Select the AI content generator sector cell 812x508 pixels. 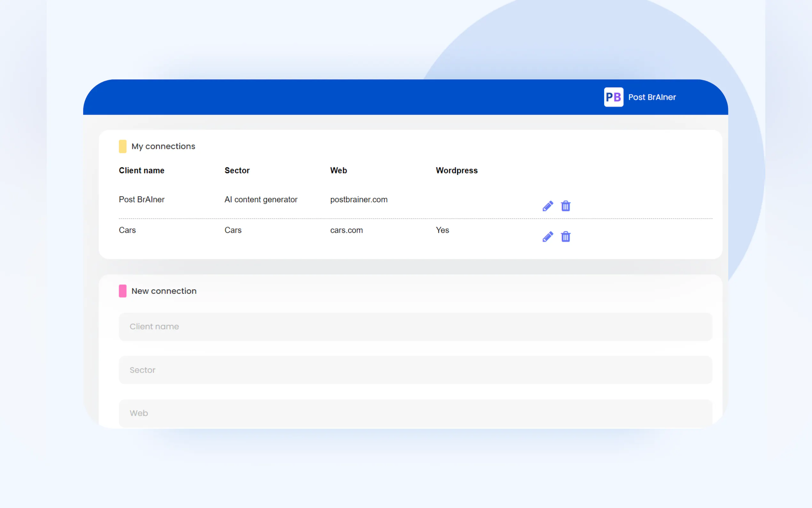[x=261, y=200]
